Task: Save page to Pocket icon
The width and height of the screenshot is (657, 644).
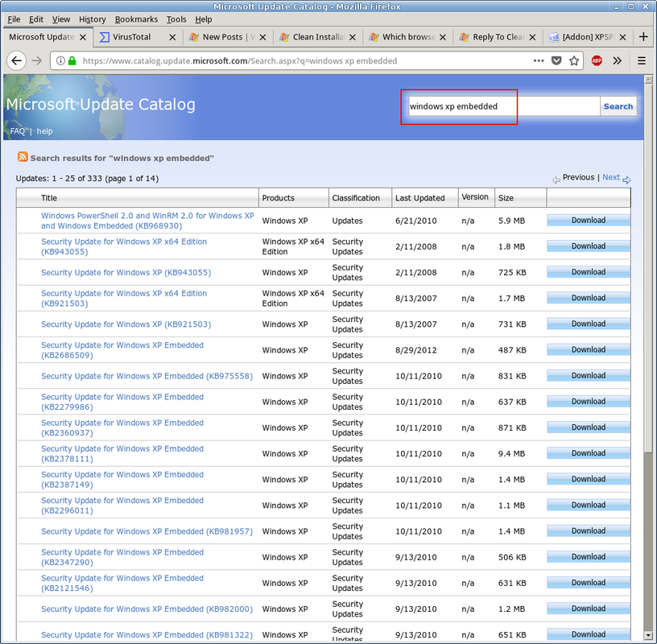Action: [x=556, y=60]
